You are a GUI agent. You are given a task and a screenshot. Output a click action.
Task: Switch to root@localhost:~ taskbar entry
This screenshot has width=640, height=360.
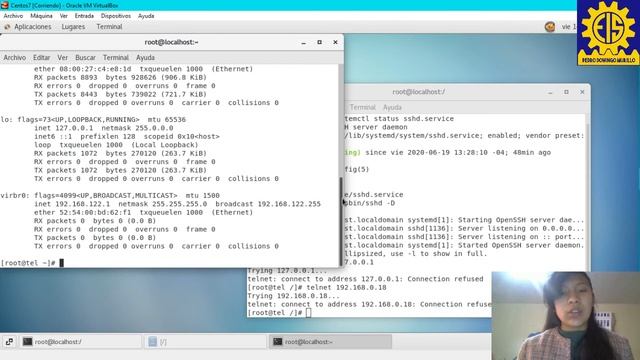331,342
